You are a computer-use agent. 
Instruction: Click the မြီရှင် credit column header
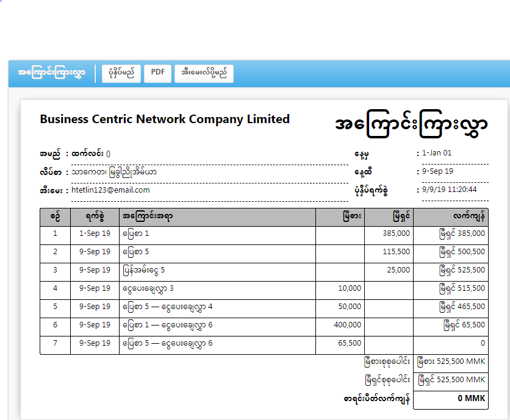(x=389, y=217)
